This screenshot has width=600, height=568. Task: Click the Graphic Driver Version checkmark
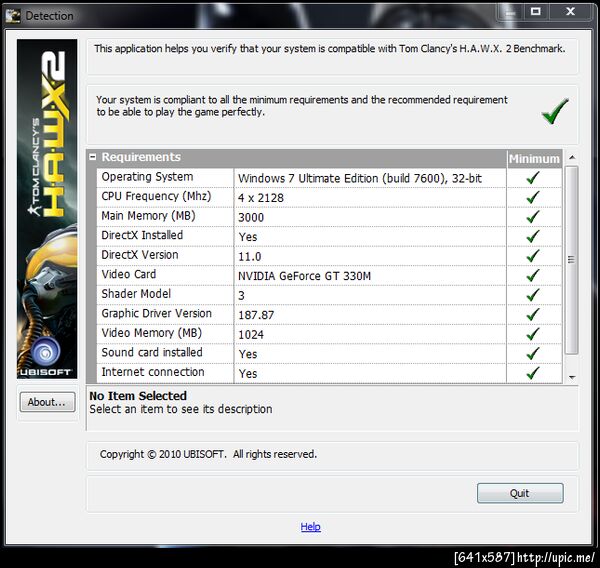(x=532, y=314)
